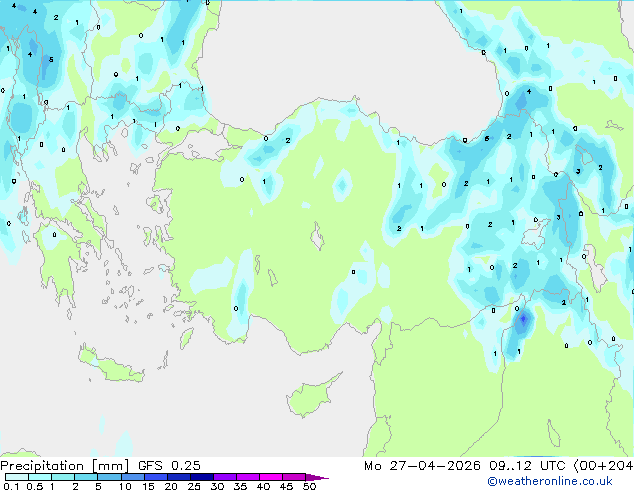
Task: Click the '50' legend scale label
Action: click(x=309, y=486)
